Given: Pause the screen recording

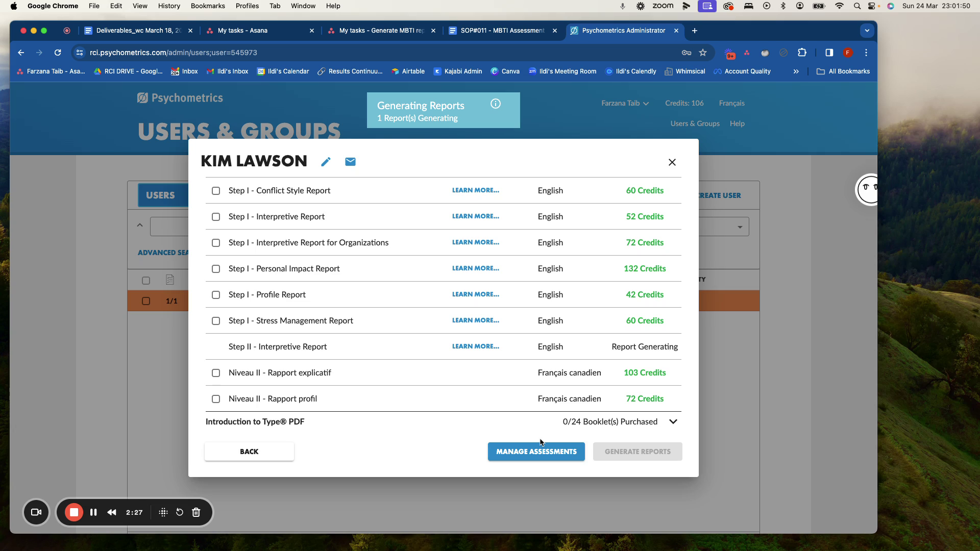Looking at the screenshot, I should (x=93, y=512).
